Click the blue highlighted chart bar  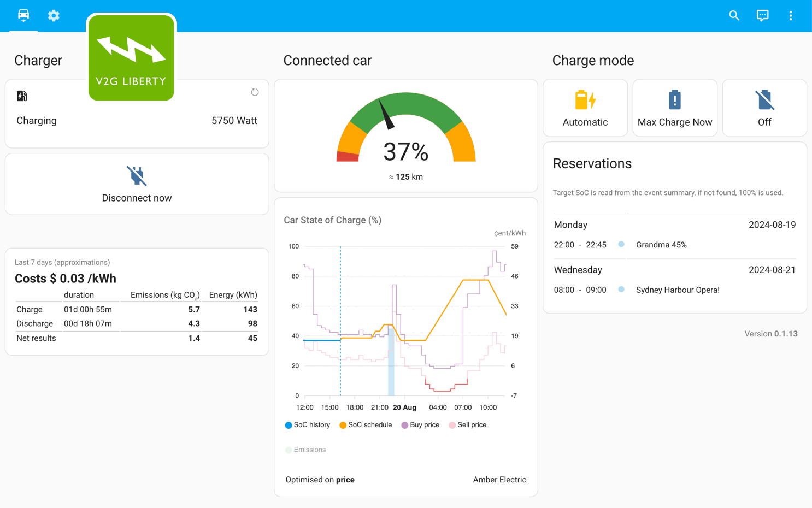[x=391, y=362]
